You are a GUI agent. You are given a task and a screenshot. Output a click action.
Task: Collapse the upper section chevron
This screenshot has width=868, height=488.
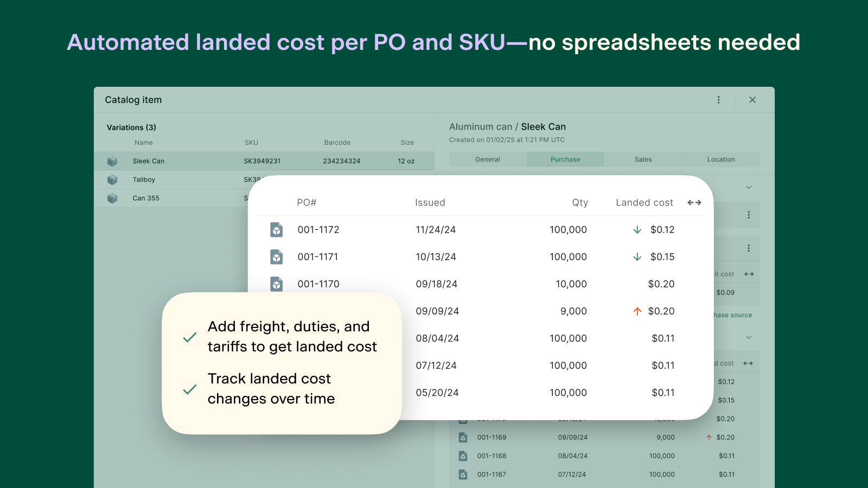pyautogui.click(x=749, y=188)
